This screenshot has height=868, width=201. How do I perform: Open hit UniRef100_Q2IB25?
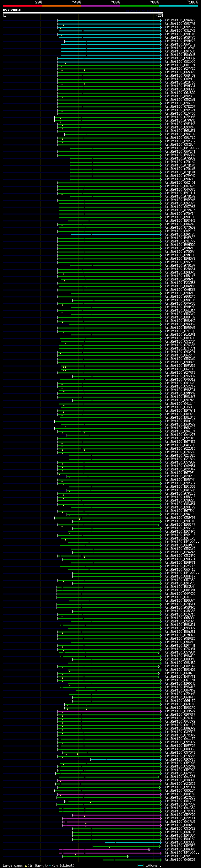[180, 456]
